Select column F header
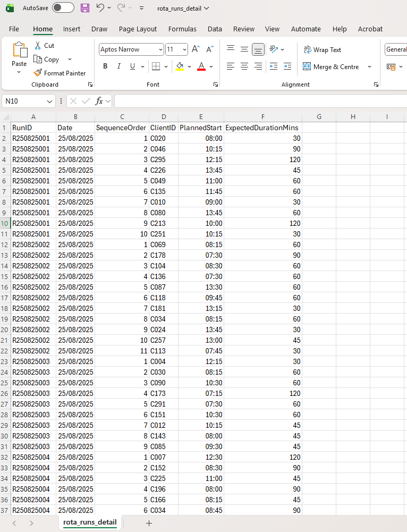 click(x=263, y=117)
